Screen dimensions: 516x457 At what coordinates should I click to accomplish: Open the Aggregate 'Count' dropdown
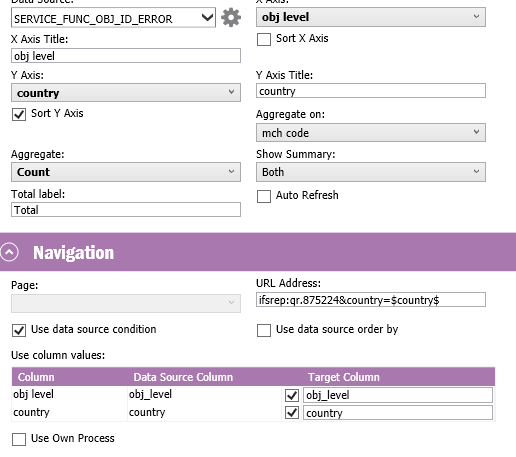[126, 172]
